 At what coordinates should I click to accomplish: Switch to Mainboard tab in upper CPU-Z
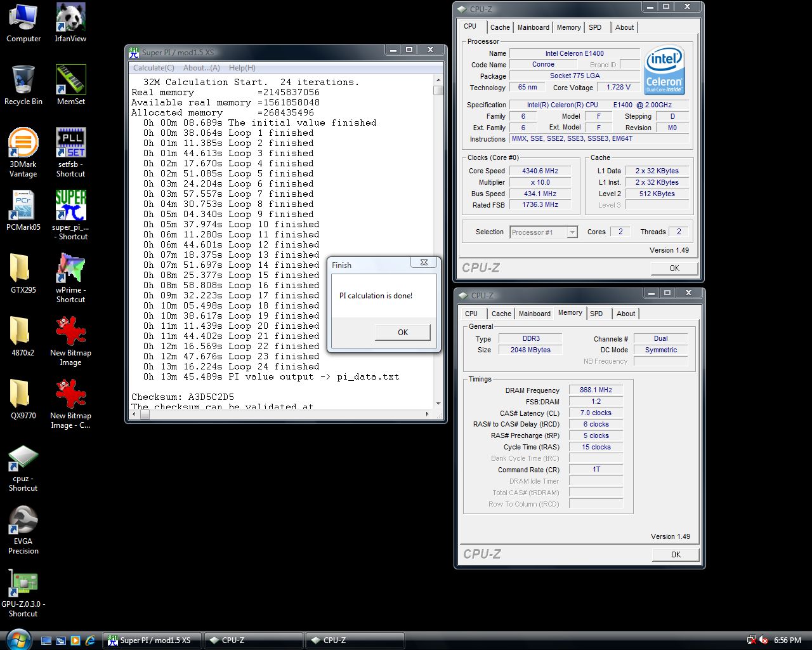pyautogui.click(x=534, y=27)
